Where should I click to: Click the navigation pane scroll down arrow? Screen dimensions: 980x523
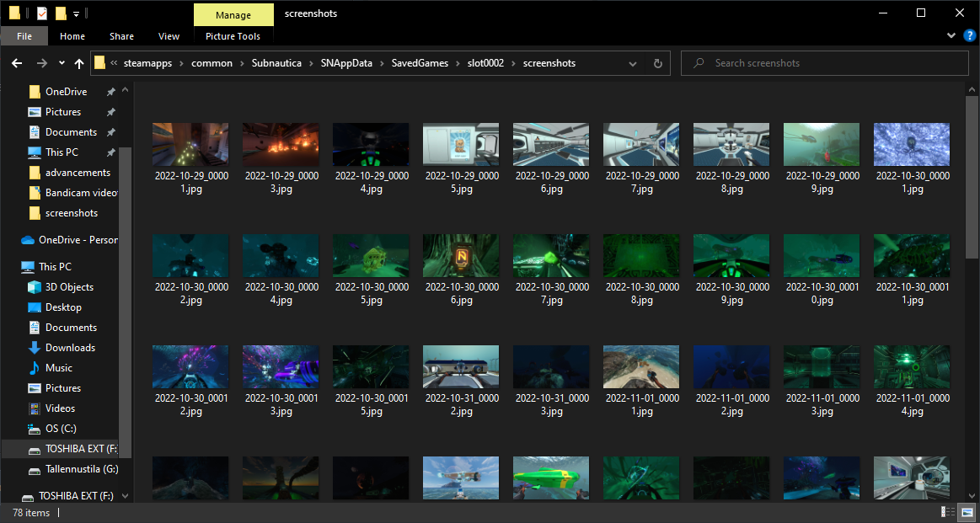coord(125,495)
